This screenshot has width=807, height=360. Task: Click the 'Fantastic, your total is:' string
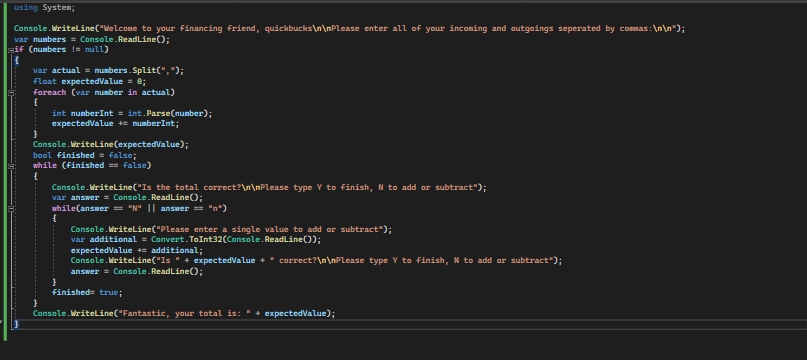[184, 313]
